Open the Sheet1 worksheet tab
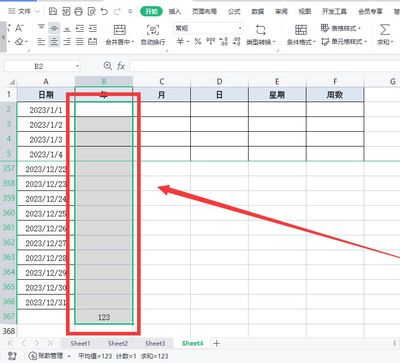The width and height of the screenshot is (400, 363). click(x=80, y=343)
